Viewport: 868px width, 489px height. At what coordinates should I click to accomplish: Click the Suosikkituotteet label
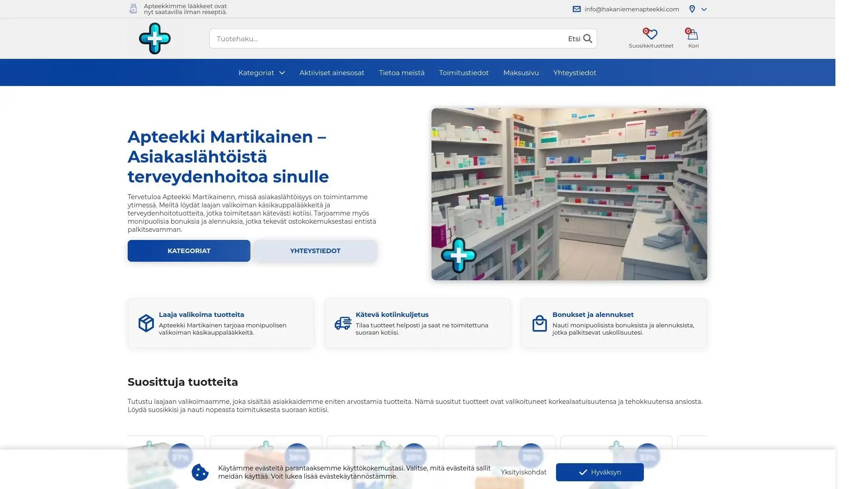coord(651,46)
